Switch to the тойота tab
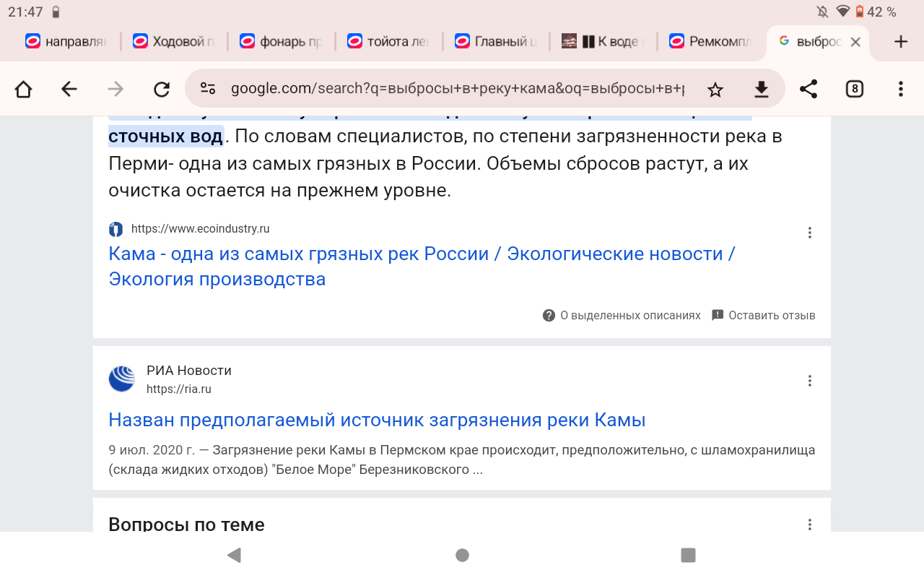The width and height of the screenshot is (924, 578). coord(388,42)
